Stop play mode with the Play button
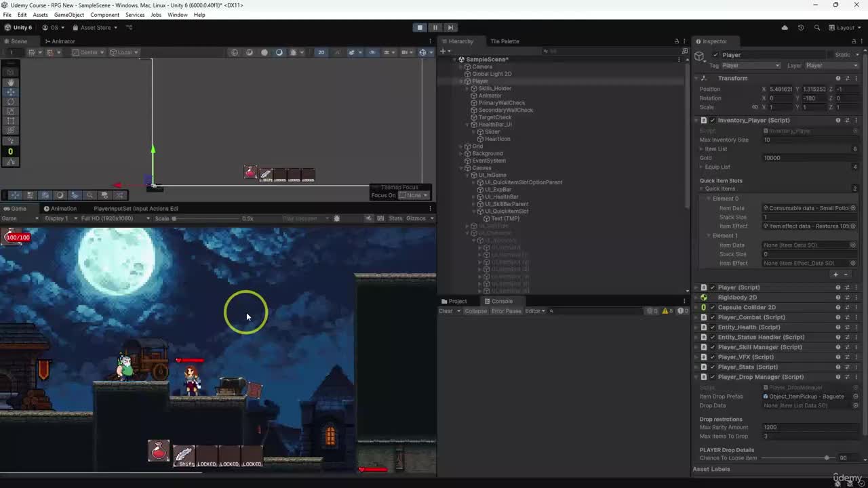This screenshot has width=868, height=488. 420,27
